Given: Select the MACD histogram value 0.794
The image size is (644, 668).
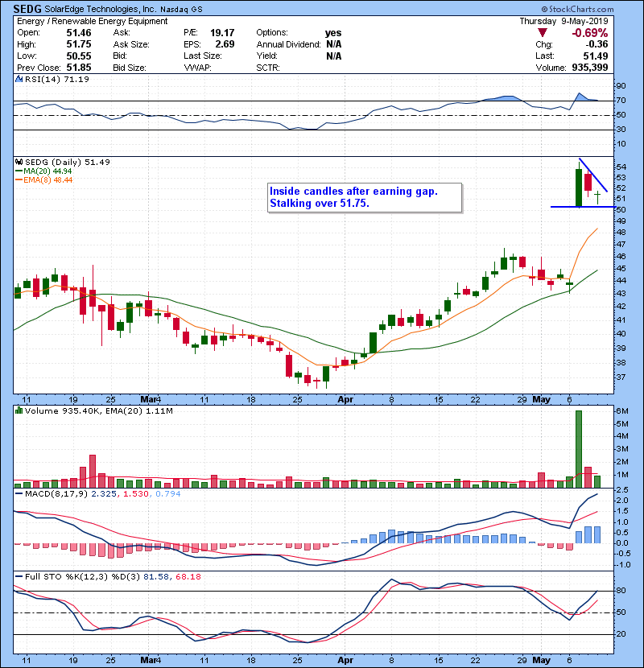Looking at the screenshot, I should click(x=168, y=494).
